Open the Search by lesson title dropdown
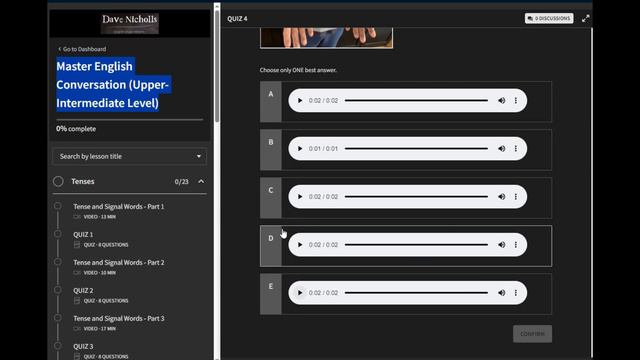 129,156
